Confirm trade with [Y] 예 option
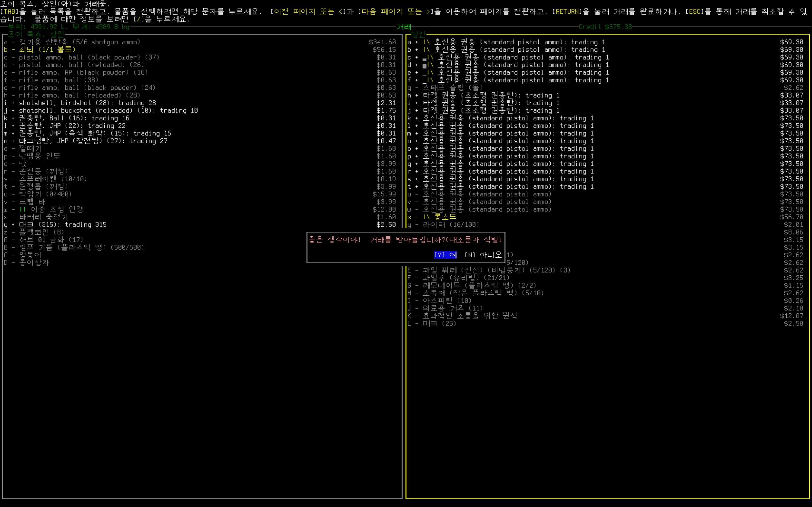The image size is (812, 507). pyautogui.click(x=445, y=255)
